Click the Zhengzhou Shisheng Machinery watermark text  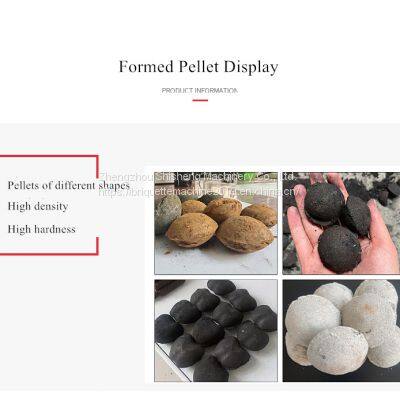tap(198, 176)
